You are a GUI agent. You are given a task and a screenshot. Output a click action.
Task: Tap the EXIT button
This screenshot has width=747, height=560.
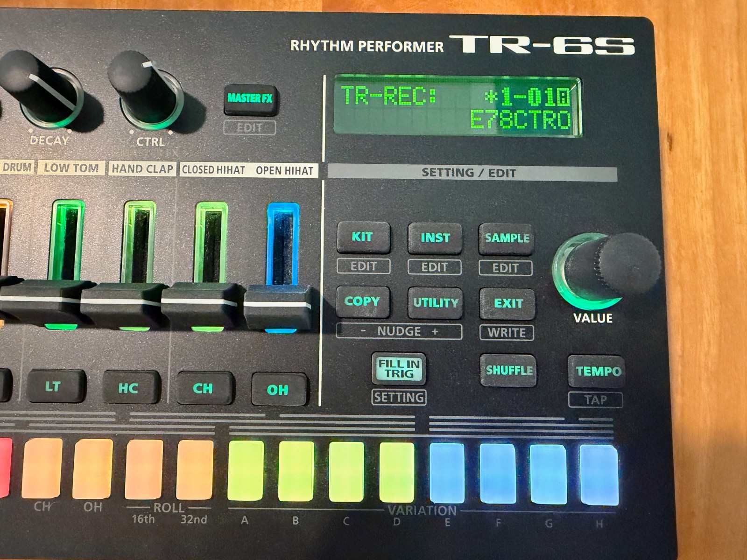tap(507, 304)
